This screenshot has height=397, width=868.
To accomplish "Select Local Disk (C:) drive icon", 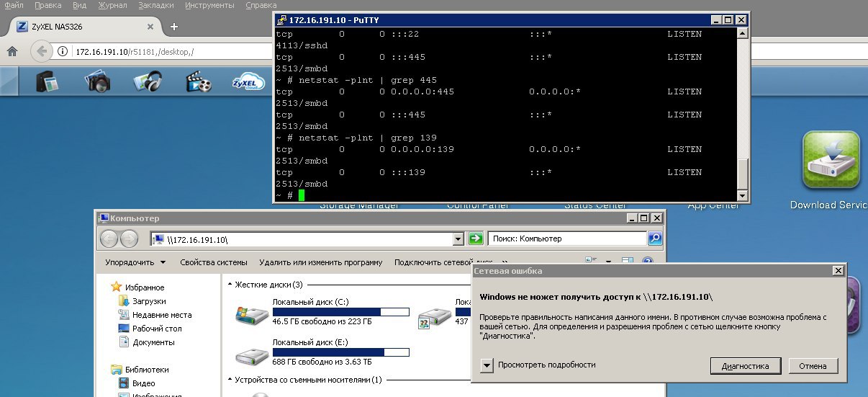I will click(252, 315).
